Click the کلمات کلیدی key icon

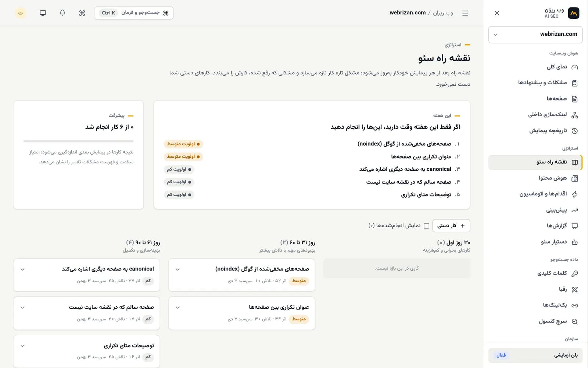(575, 273)
